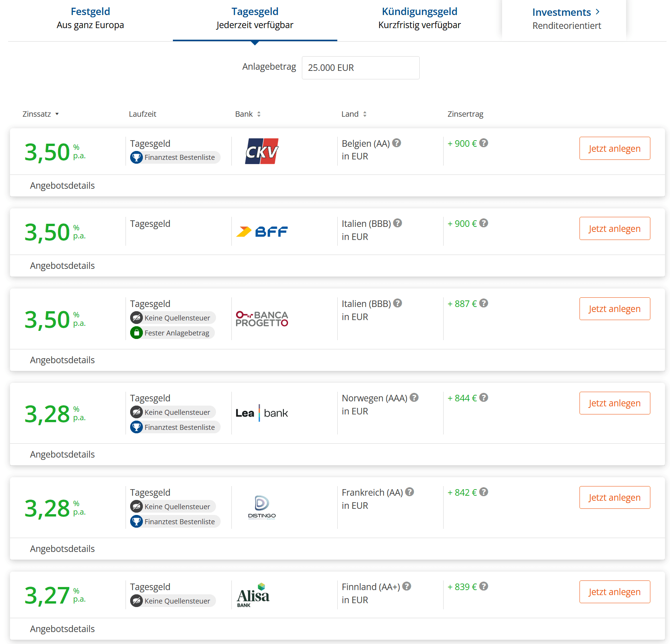Sort offers by Zinssatz column

40,114
